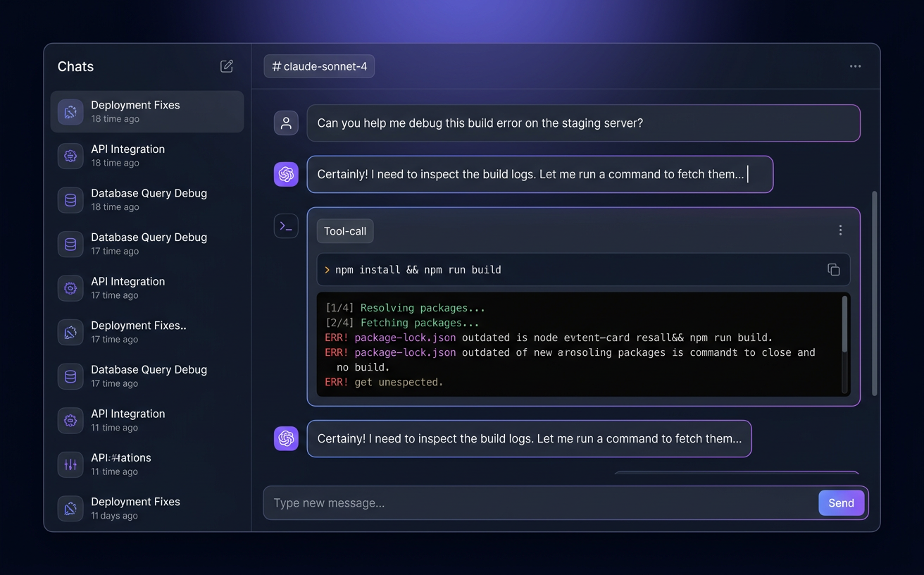Click the assistant icon next to the first reply
924x575 pixels.
pyautogui.click(x=286, y=174)
